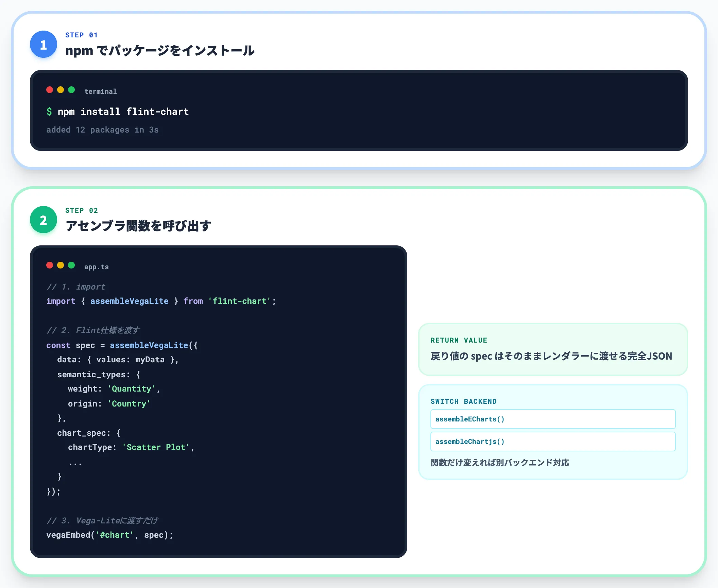
Task: Click '// 3. Vega-Liteに渡すだけ' comment
Action: point(102,521)
